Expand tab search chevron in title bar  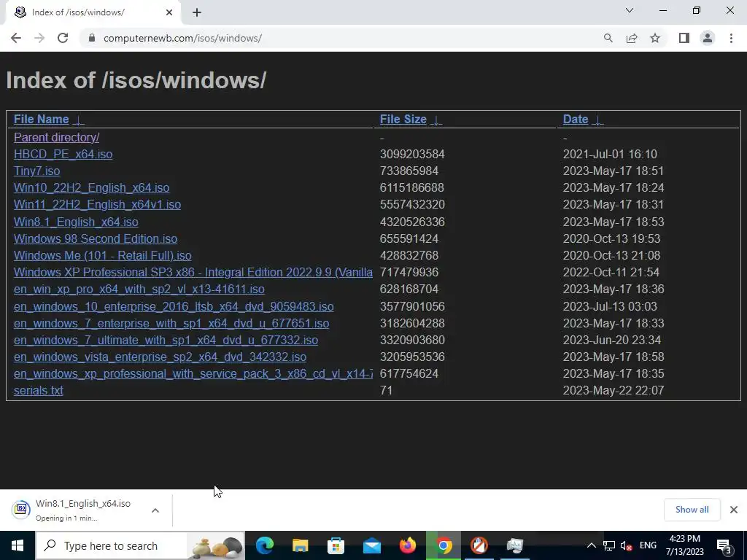coord(630,10)
